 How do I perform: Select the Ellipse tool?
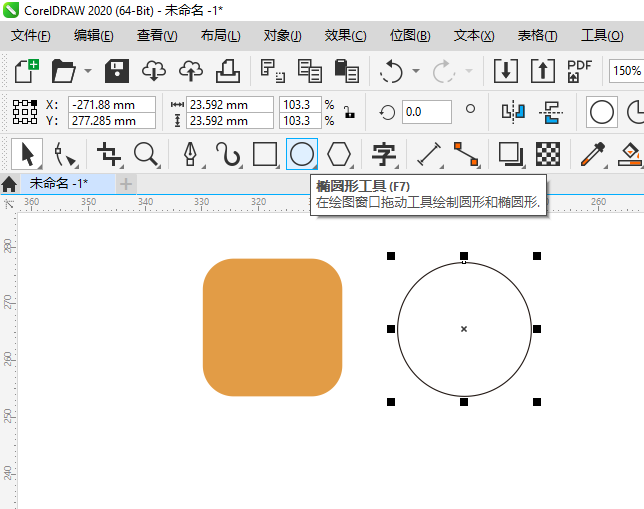[x=302, y=154]
